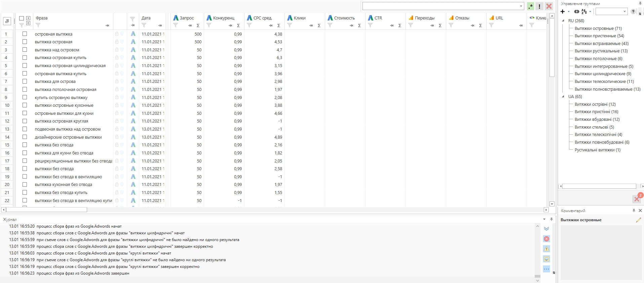Image resolution: width=644 pixels, height=283 pixels.
Task: Check the row вытяжка над островом
Action: (25, 49)
